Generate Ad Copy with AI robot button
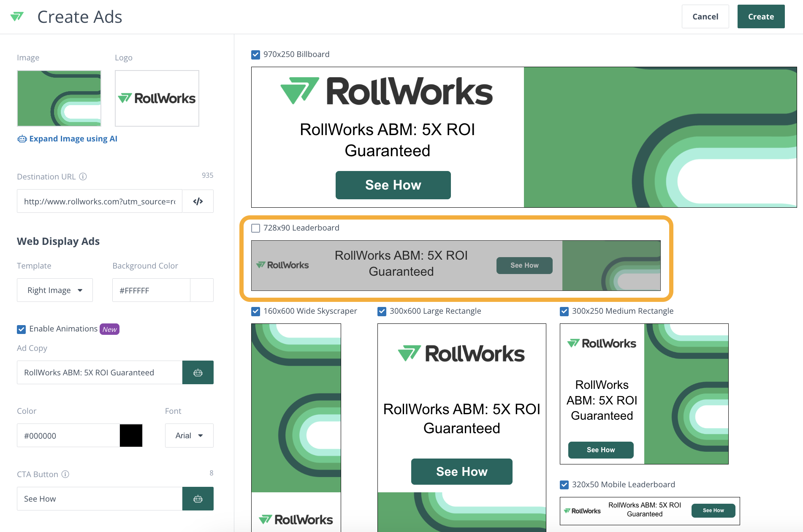This screenshot has height=532, width=803. (198, 372)
